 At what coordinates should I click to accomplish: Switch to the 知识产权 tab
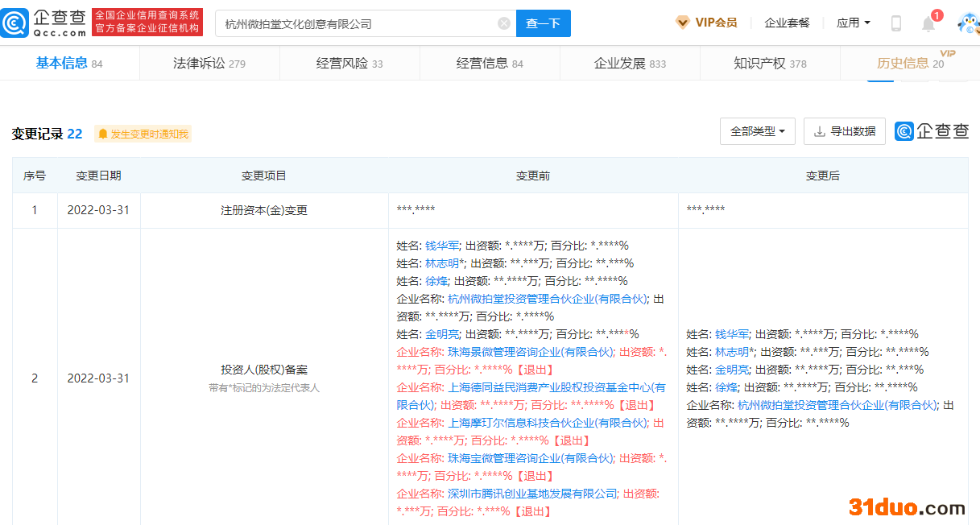[x=769, y=64]
